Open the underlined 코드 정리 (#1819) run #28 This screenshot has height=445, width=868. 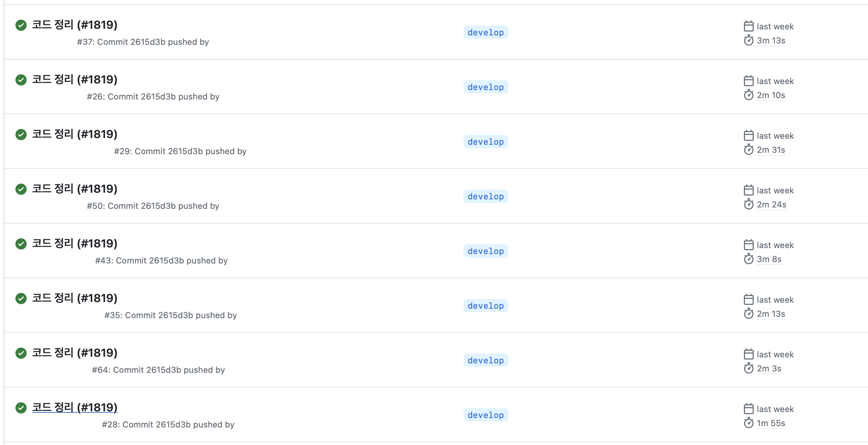pos(75,408)
